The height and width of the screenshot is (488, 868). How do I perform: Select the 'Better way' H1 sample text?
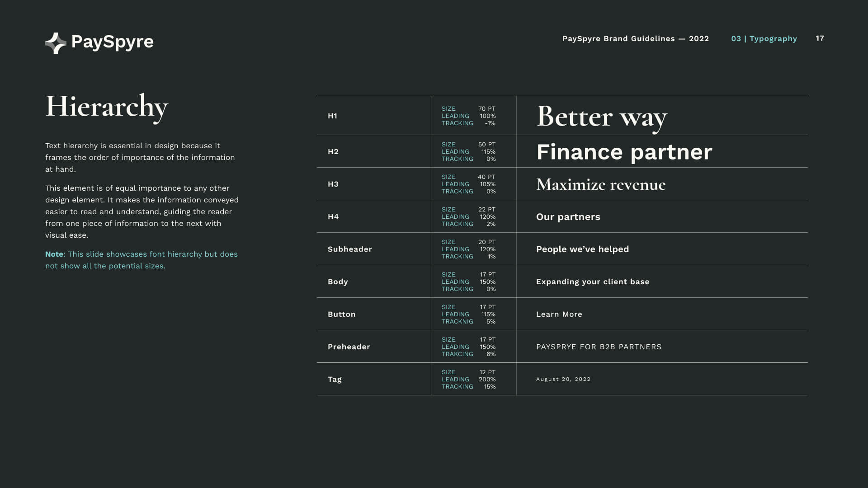click(602, 117)
